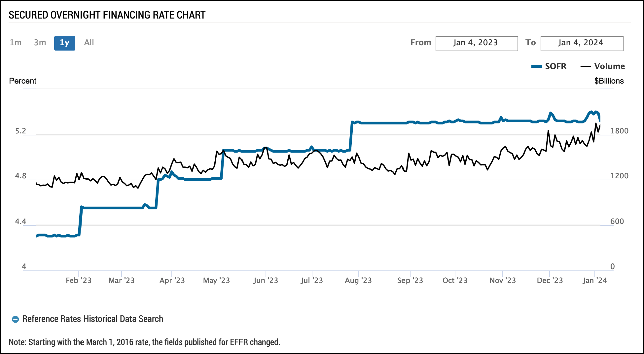Click the Aug '23 axis label
This screenshot has height=354, width=644.
pyautogui.click(x=358, y=280)
